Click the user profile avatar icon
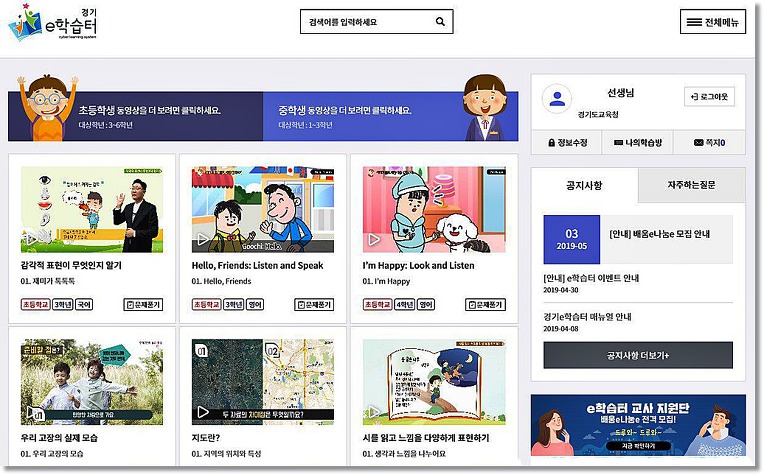Viewport: 764px width, 475px height. 556,99
